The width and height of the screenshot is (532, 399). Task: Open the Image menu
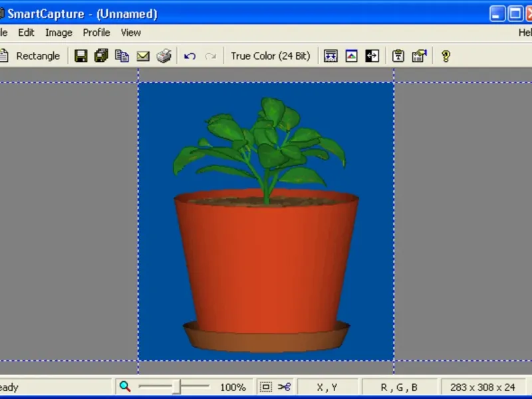(x=59, y=32)
